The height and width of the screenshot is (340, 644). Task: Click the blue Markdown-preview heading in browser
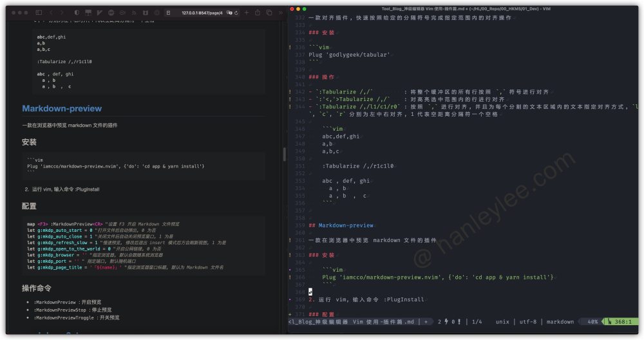[62, 108]
